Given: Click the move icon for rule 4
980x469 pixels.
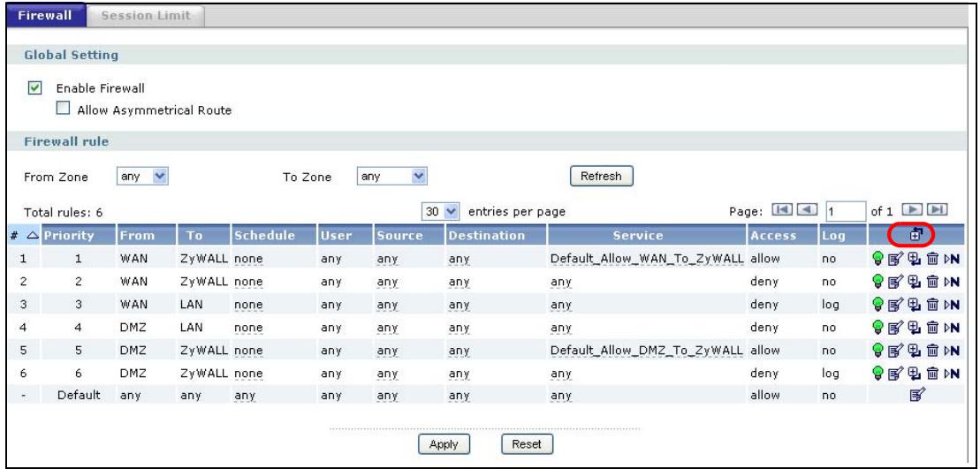Looking at the screenshot, I should (951, 327).
